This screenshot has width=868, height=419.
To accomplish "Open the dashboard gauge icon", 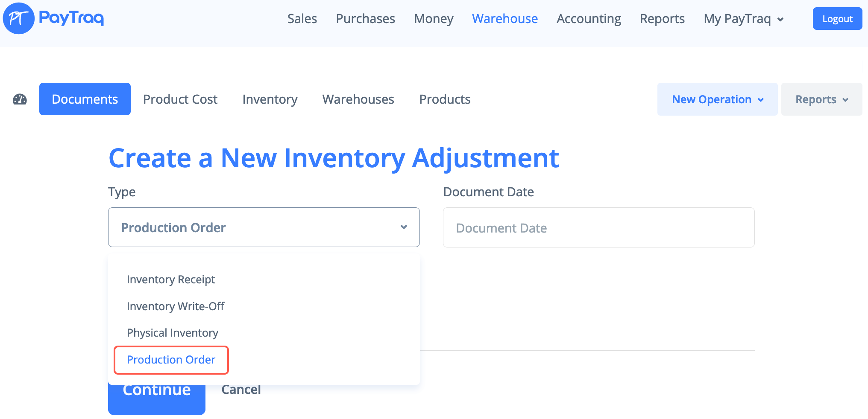I will pyautogui.click(x=20, y=99).
